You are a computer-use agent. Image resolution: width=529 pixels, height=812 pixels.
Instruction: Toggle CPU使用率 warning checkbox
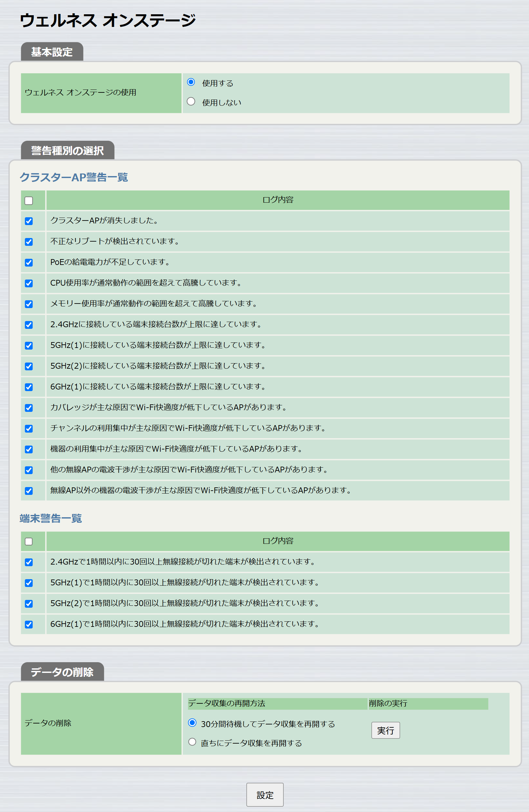29,283
